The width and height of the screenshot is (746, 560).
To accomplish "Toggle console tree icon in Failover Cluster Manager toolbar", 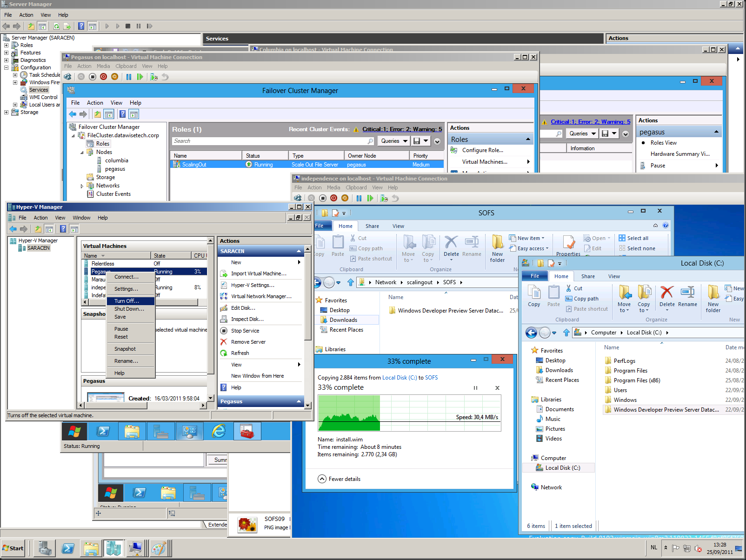I will (x=108, y=114).
